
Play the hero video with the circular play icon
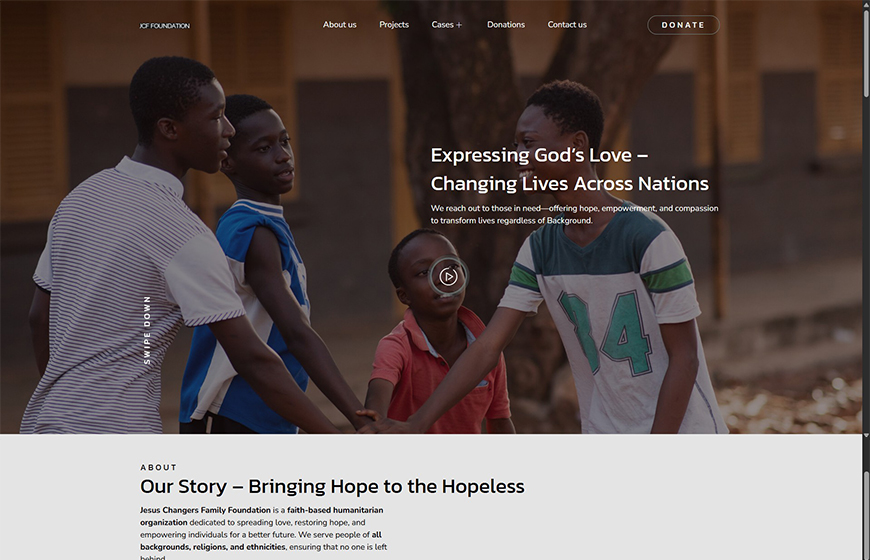(x=448, y=276)
